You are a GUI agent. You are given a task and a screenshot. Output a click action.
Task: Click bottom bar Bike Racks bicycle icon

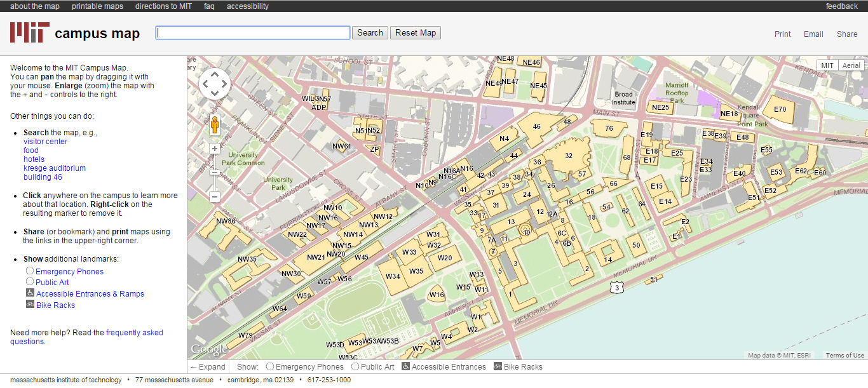(x=498, y=366)
